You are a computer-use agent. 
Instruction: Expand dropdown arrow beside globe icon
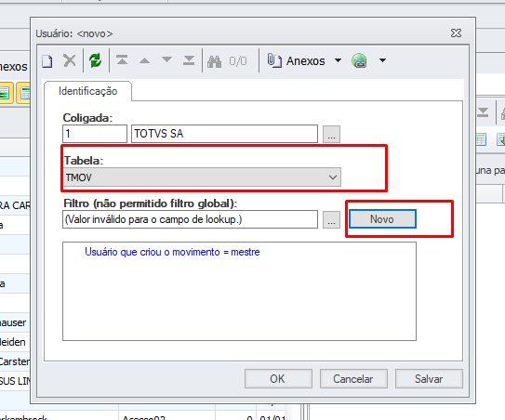382,60
